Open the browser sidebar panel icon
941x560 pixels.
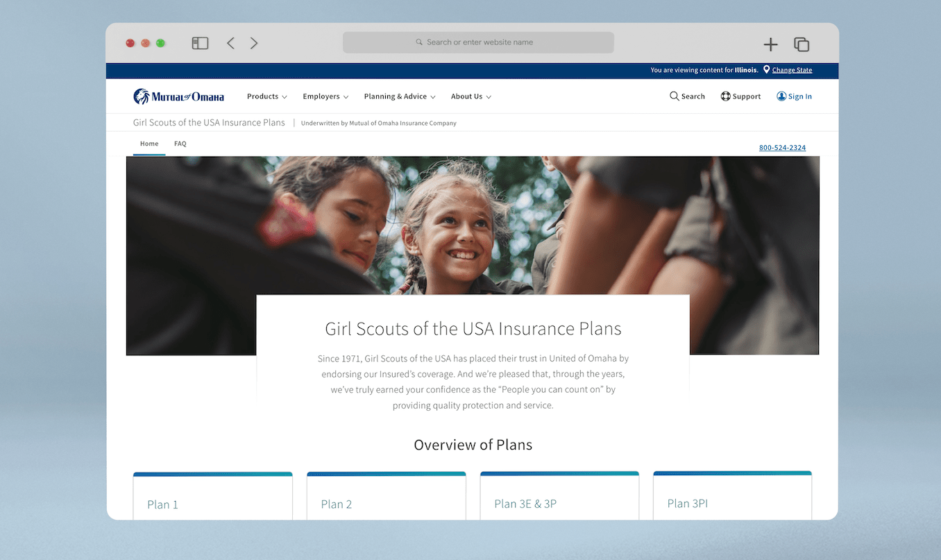pyautogui.click(x=200, y=43)
